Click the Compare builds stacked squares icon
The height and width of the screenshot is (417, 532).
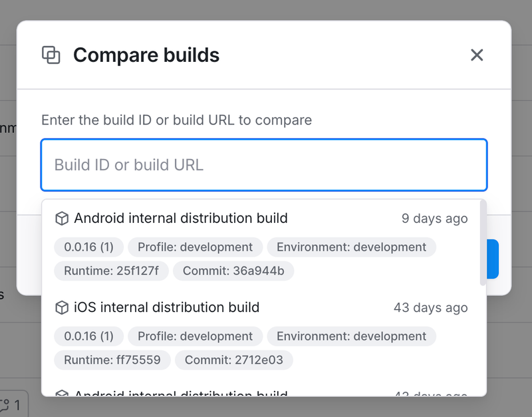[x=51, y=55]
